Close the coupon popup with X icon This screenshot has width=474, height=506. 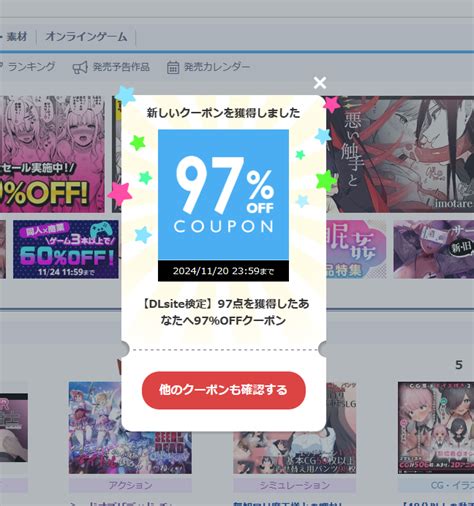point(320,83)
